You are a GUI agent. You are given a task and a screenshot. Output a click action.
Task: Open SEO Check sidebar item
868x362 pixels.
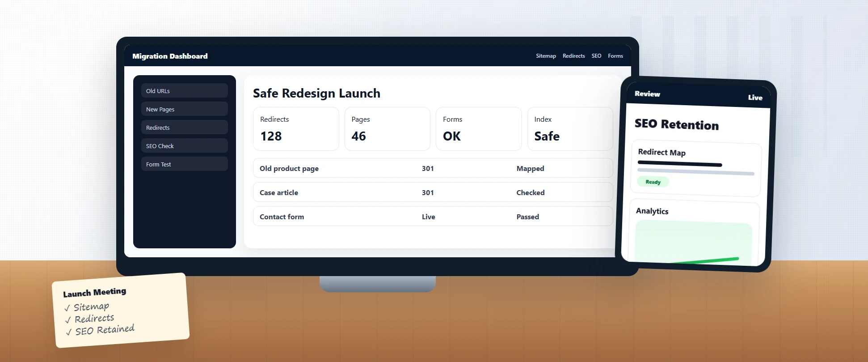pos(185,145)
